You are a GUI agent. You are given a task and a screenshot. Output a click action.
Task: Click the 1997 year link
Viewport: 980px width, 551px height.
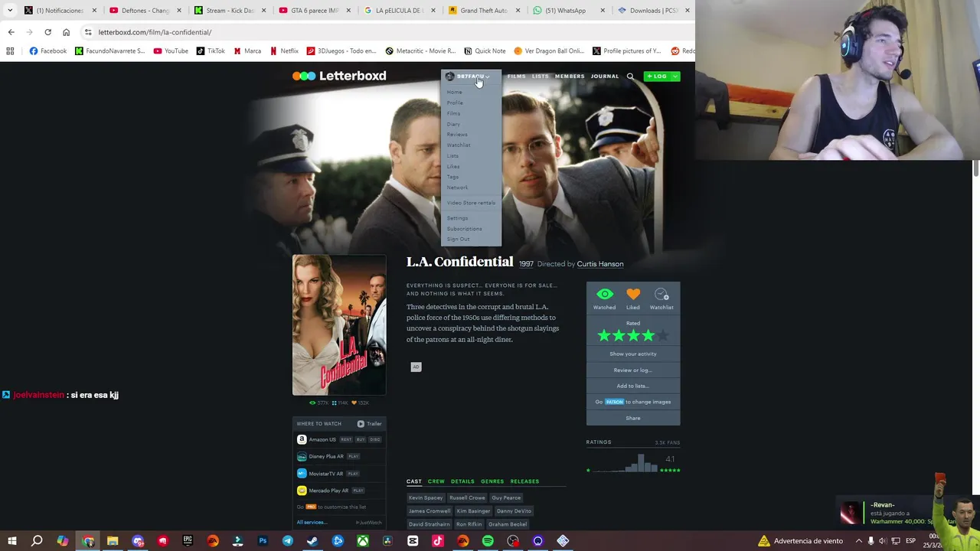coord(526,264)
